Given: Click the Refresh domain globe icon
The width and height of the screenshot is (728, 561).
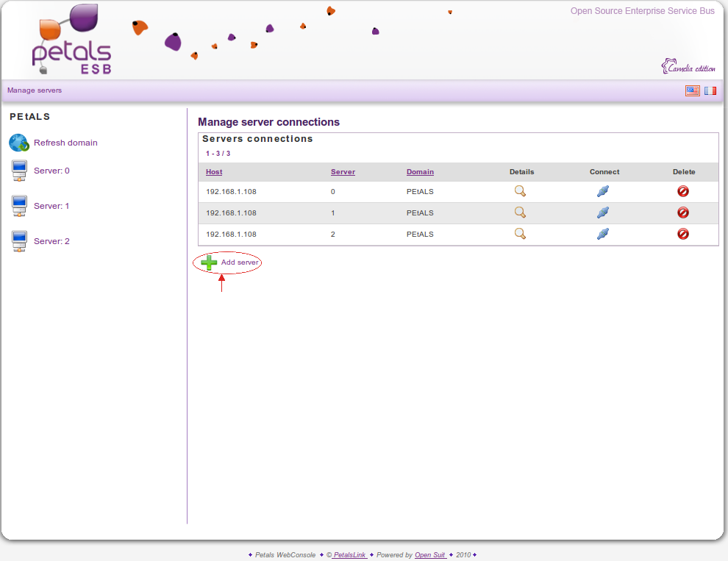Looking at the screenshot, I should point(18,143).
